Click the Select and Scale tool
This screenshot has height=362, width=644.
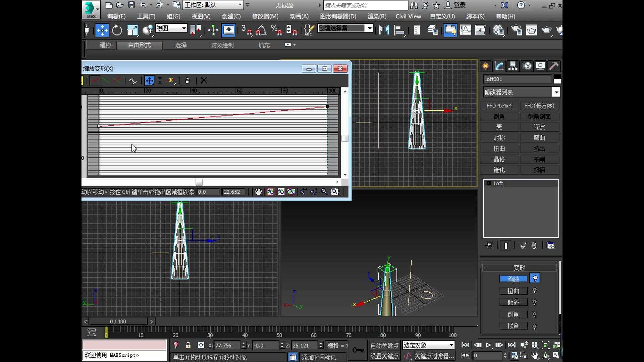[132, 31]
